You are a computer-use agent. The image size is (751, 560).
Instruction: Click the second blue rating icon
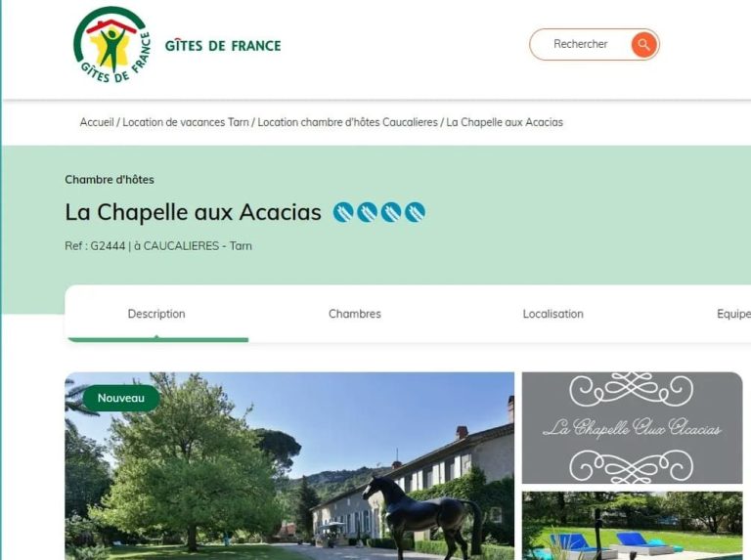[x=368, y=212]
